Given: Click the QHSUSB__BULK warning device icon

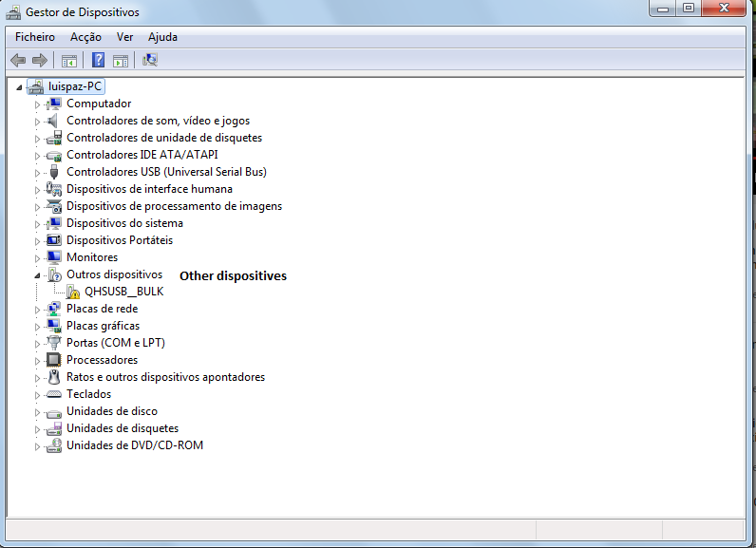Looking at the screenshot, I should [x=73, y=293].
